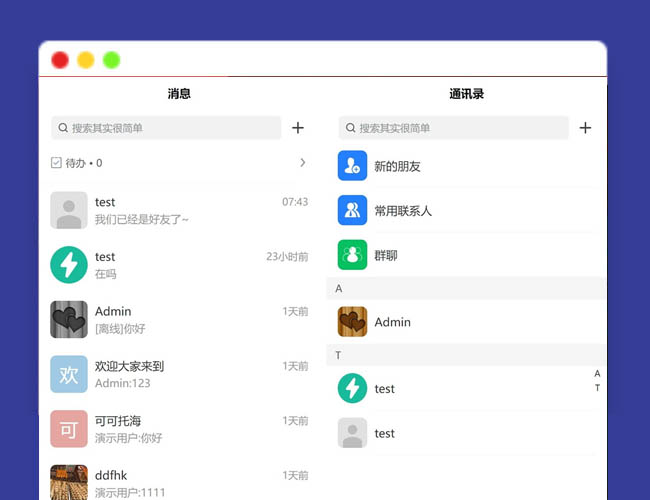This screenshot has width=650, height=500.
Task: Click message preview Admin:123
Action: pyautogui.click(x=123, y=383)
